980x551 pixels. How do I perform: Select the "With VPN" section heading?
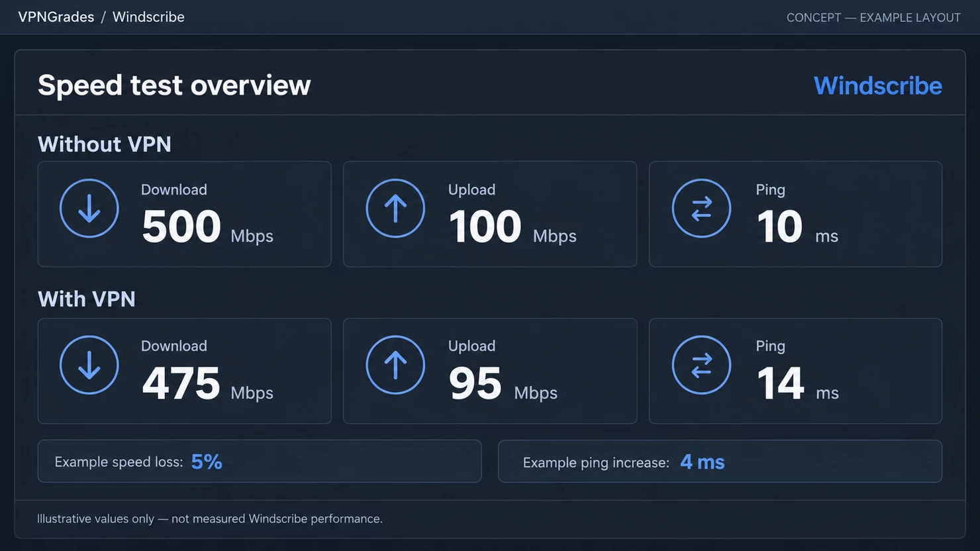87,299
